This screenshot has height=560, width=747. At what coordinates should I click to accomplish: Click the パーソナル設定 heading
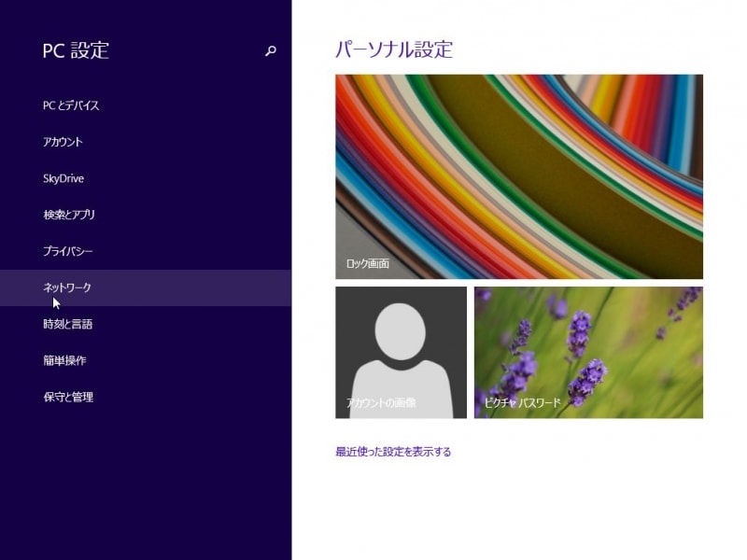click(393, 49)
